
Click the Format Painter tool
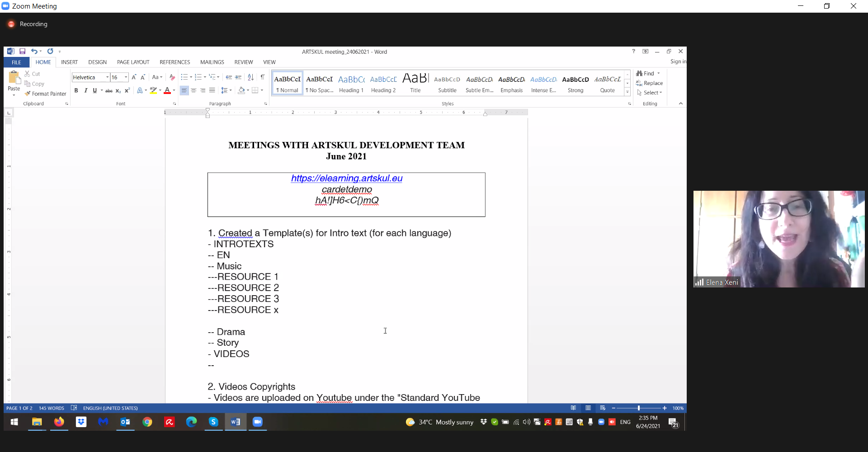[x=45, y=94]
